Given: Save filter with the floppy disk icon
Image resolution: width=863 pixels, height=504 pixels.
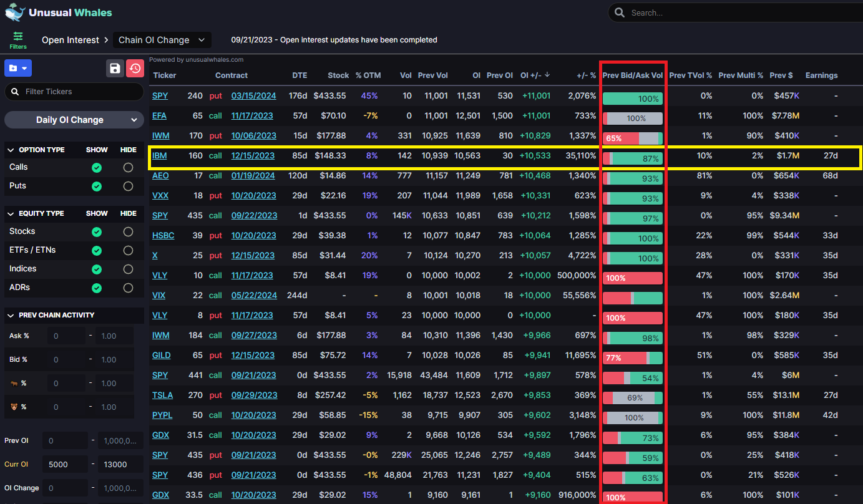Looking at the screenshot, I should 115,68.
